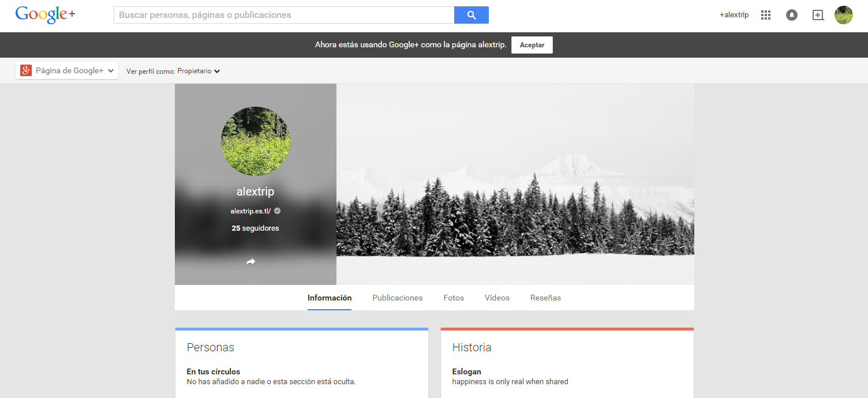Focus the Buscar personas search field

pos(284,15)
